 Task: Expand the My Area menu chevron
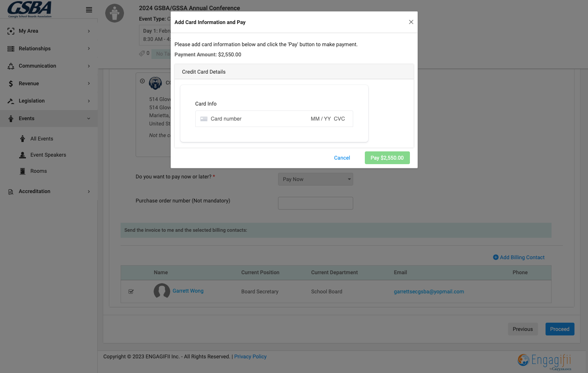(x=89, y=31)
